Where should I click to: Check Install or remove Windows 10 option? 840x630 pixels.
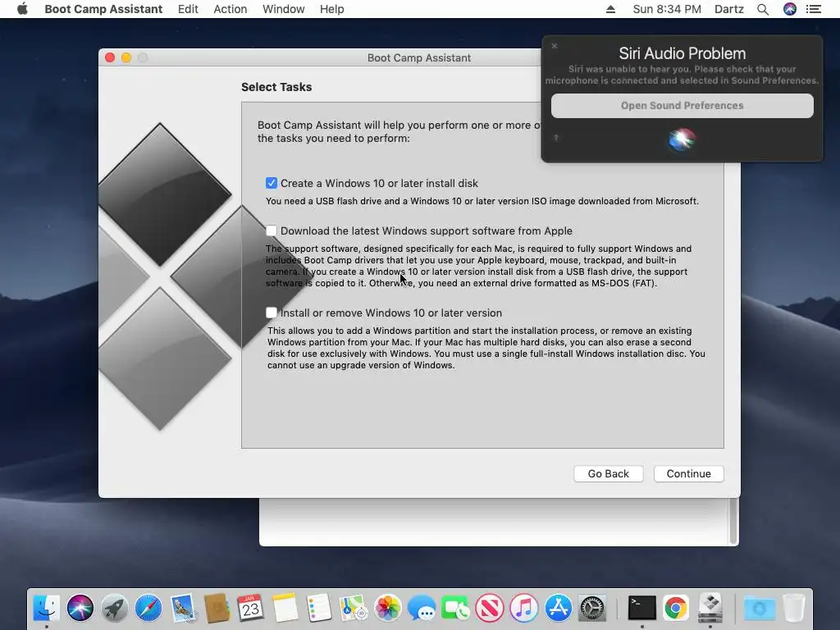(272, 313)
